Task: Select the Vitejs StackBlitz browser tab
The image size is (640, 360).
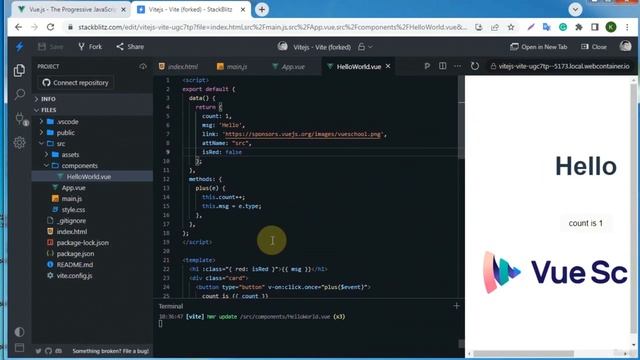Action: pyautogui.click(x=190, y=9)
